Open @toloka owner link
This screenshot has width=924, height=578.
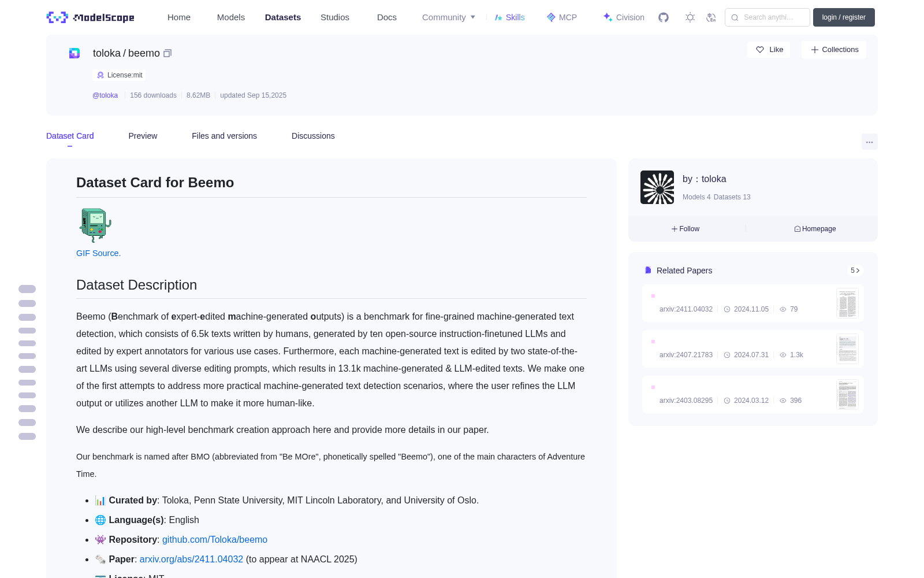(105, 95)
